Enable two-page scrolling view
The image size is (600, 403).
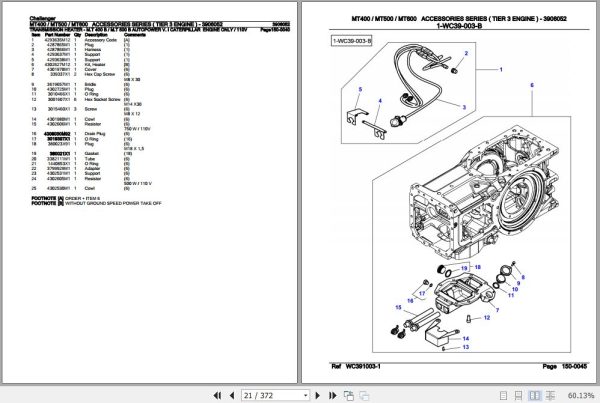tap(550, 395)
